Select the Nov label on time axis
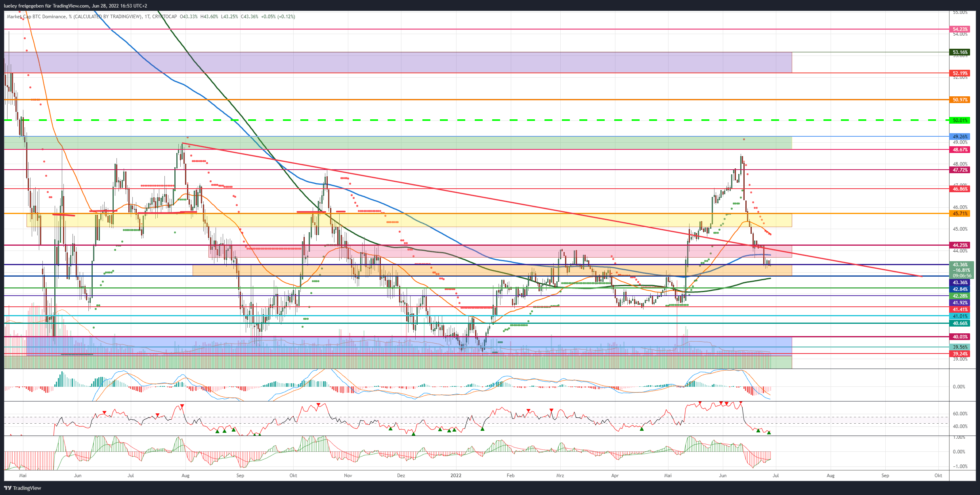The image size is (980, 495). [x=348, y=476]
